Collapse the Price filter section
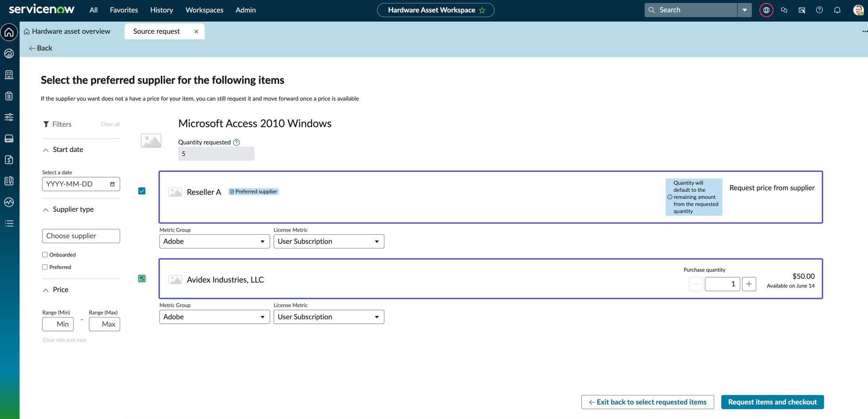 [x=46, y=290]
